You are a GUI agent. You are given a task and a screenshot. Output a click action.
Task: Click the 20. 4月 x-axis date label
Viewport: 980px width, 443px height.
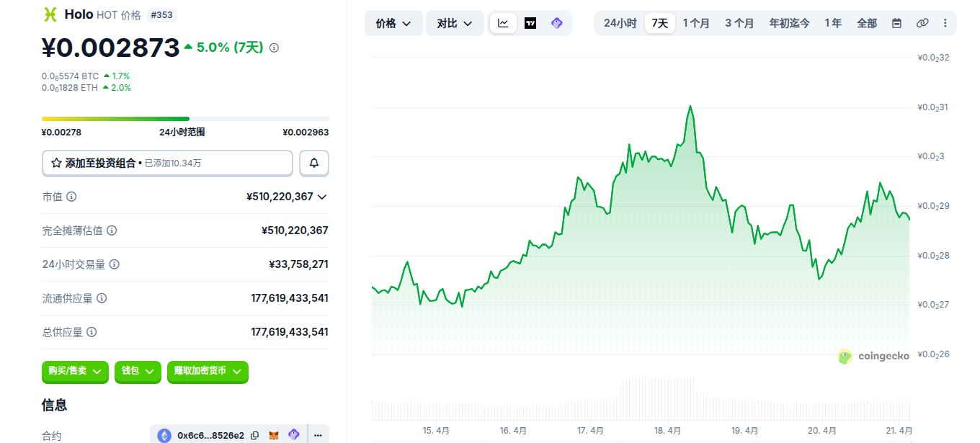point(822,431)
